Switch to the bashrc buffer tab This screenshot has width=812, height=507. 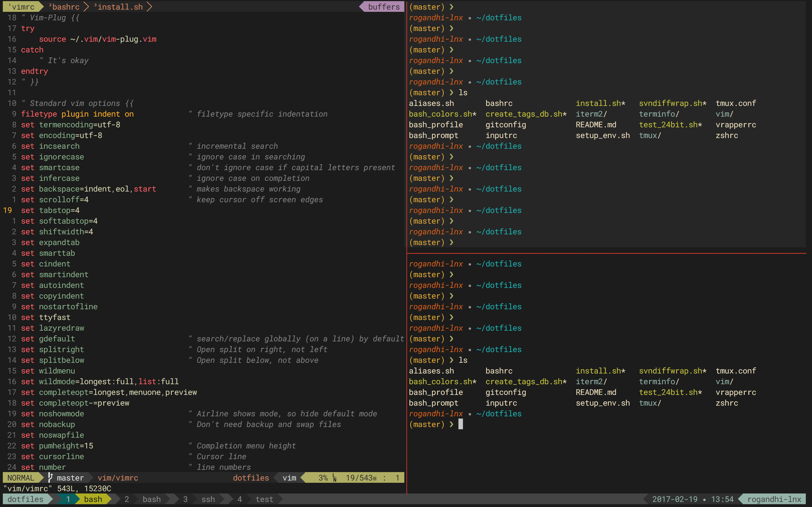click(x=65, y=7)
